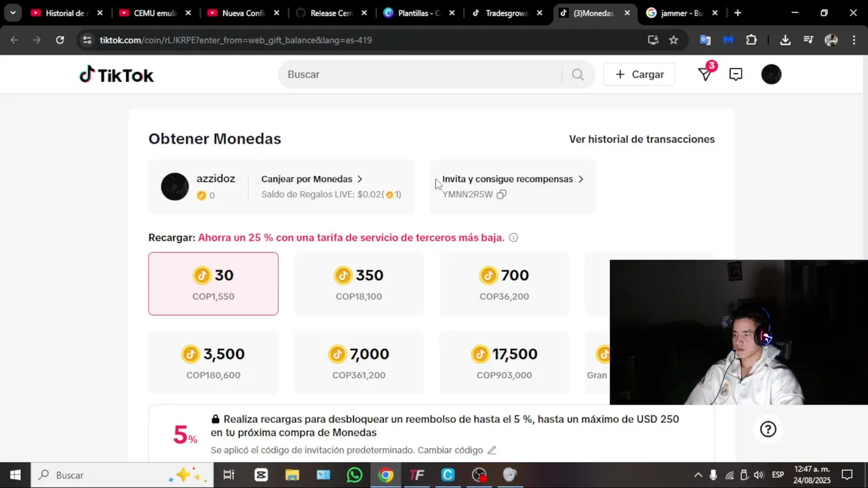868x488 pixels.
Task: Select the 30 coins package
Action: (x=213, y=284)
